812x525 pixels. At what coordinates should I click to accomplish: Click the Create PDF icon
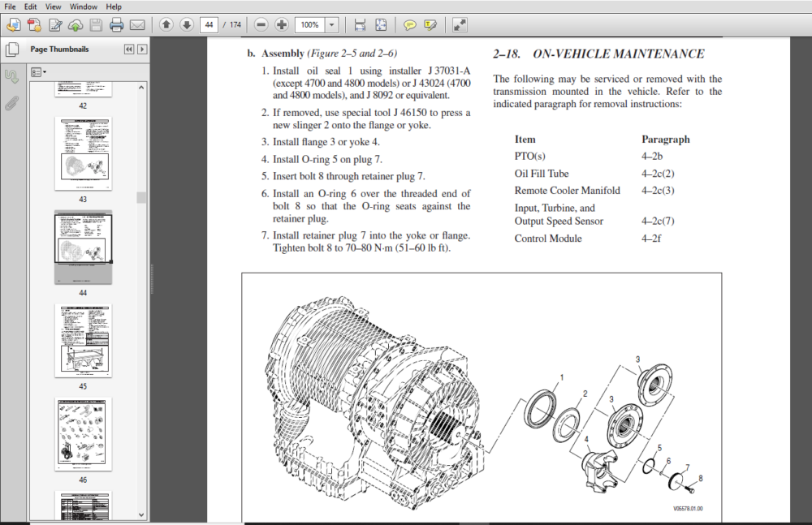tap(34, 24)
